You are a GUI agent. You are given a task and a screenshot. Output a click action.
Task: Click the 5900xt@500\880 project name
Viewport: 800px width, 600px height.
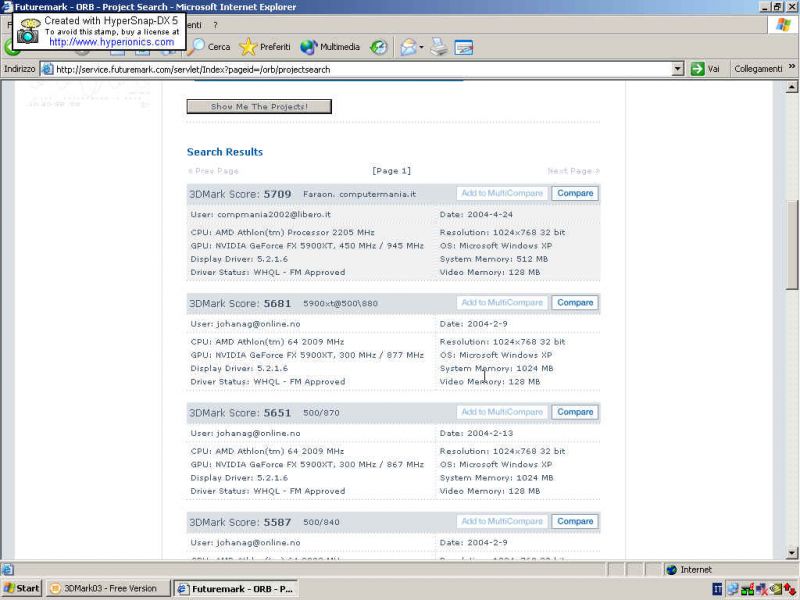pyautogui.click(x=341, y=304)
